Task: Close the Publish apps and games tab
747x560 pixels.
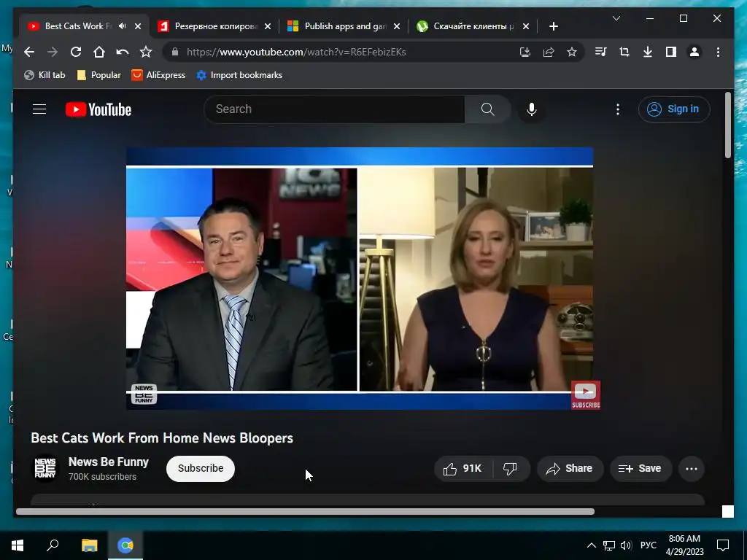Action: pos(397,26)
